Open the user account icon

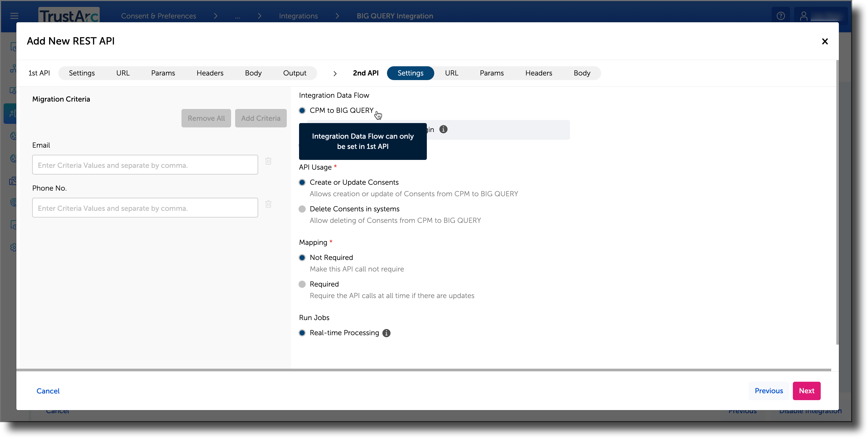click(x=804, y=16)
